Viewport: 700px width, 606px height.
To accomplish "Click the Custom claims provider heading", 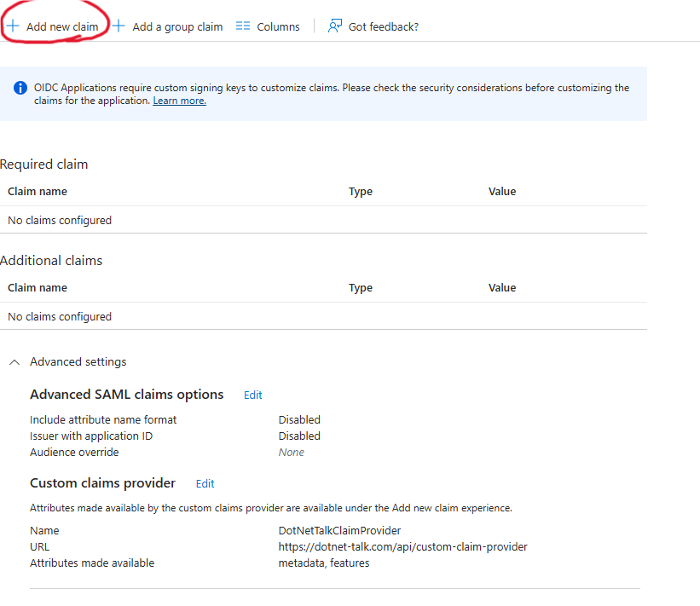I will tap(102, 483).
